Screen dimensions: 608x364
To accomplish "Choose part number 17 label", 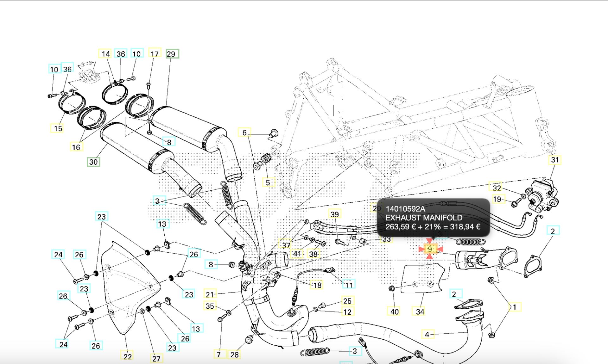I will tap(155, 54).
